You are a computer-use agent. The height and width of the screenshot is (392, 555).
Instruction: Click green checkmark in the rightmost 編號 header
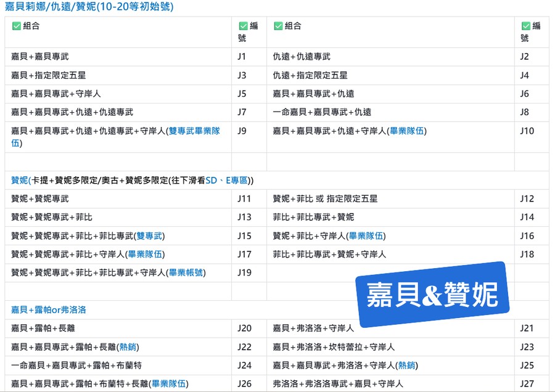click(x=525, y=26)
